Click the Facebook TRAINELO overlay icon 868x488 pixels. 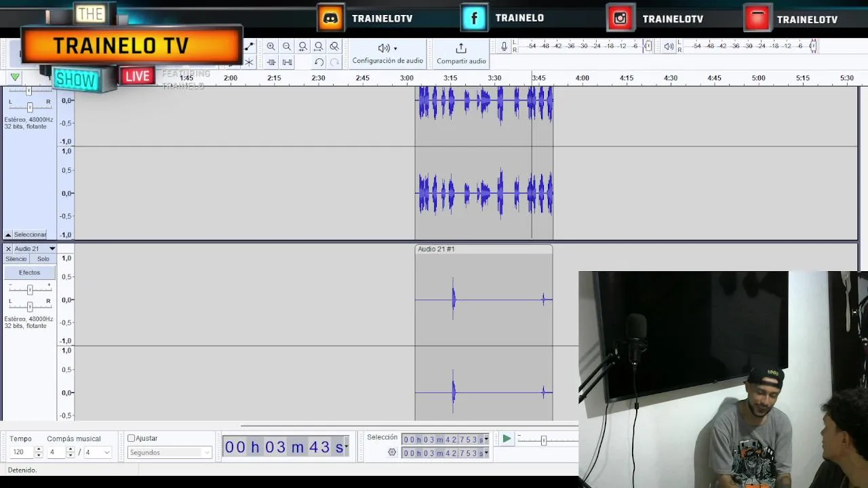click(x=474, y=18)
